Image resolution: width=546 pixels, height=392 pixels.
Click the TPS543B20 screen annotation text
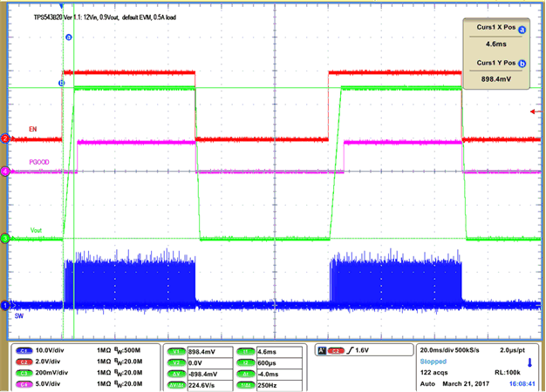pos(105,17)
